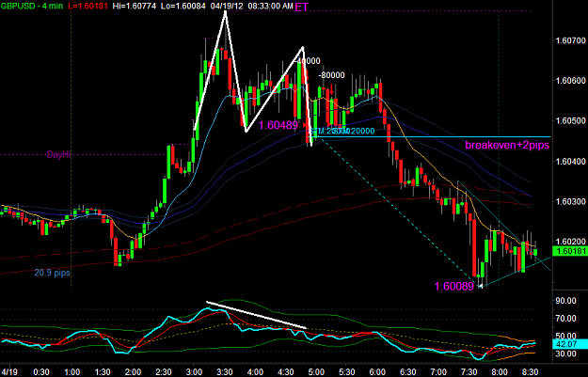
Task: Click the 8:30 time axis label
Action: 530,371
